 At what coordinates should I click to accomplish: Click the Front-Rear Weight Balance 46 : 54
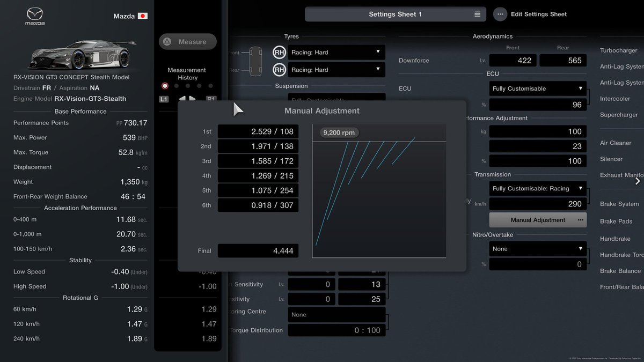point(133,197)
